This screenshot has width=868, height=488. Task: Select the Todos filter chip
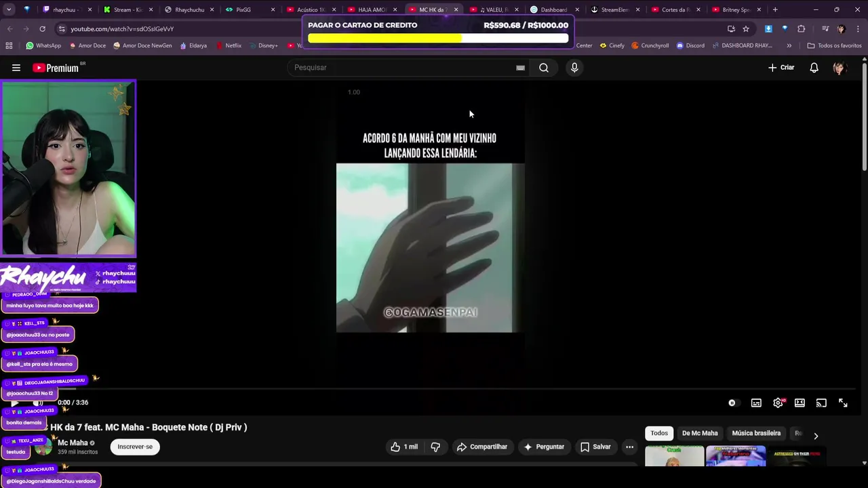(659, 433)
